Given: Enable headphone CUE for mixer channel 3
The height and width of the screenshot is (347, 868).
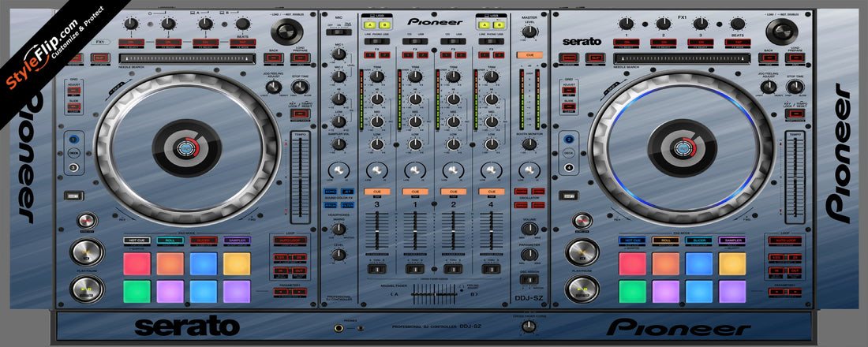Looking at the screenshot, I should click(x=376, y=192).
